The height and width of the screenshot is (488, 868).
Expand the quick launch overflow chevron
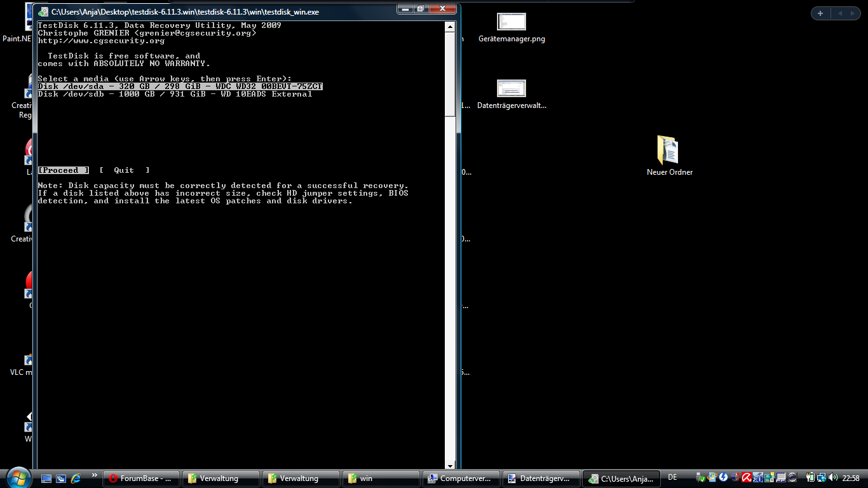click(x=95, y=475)
